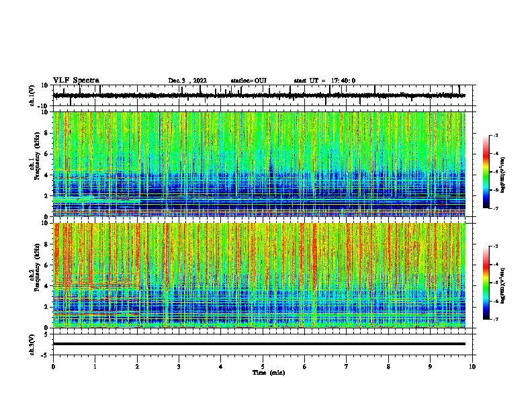Screen dimensions: 532x411
Task: Click the ch.2 "Frequency (kHz)" axis label
Action: click(38, 267)
